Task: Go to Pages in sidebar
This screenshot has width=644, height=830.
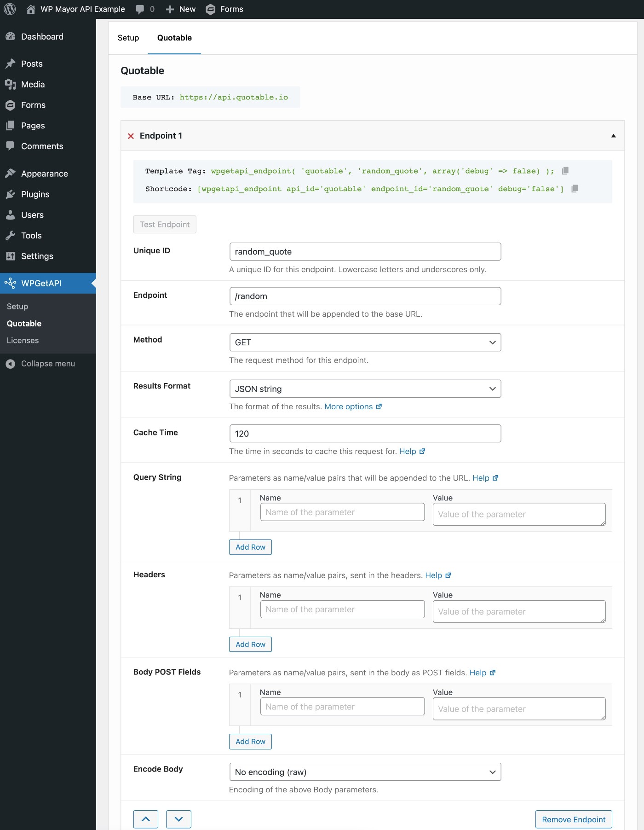Action: click(x=48, y=126)
